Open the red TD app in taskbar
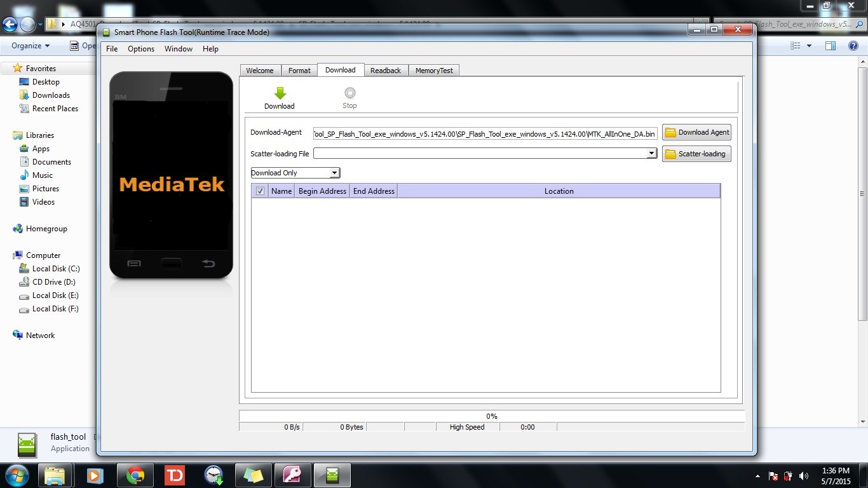The width and height of the screenshot is (868, 488). click(174, 475)
